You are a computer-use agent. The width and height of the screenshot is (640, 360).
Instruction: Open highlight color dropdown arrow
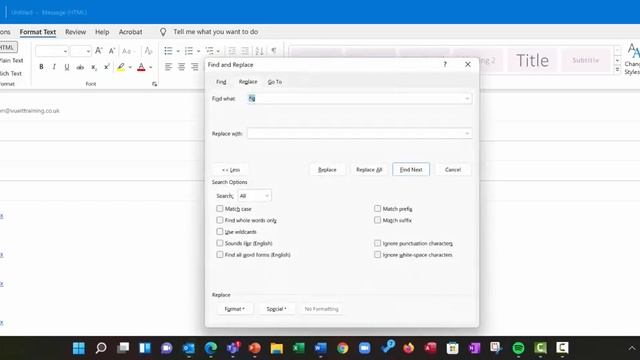(x=130, y=67)
